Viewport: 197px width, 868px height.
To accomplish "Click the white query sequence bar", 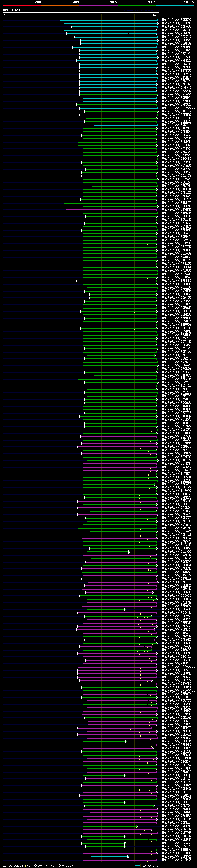I will [81, 13].
